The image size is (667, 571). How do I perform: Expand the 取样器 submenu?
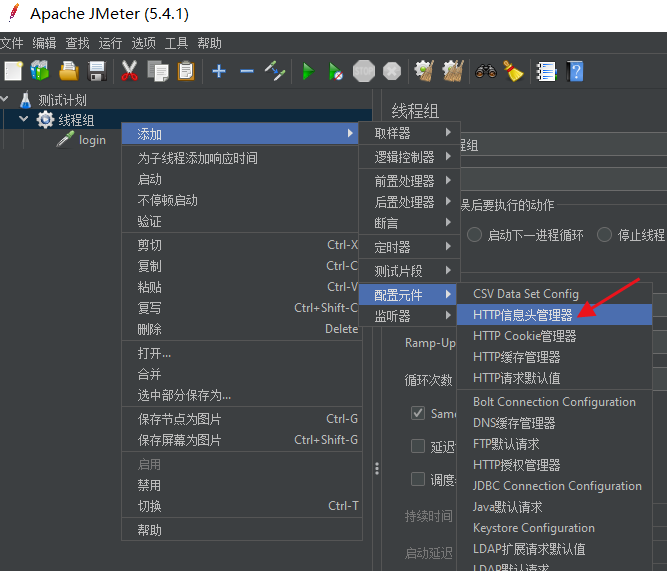[x=410, y=133]
